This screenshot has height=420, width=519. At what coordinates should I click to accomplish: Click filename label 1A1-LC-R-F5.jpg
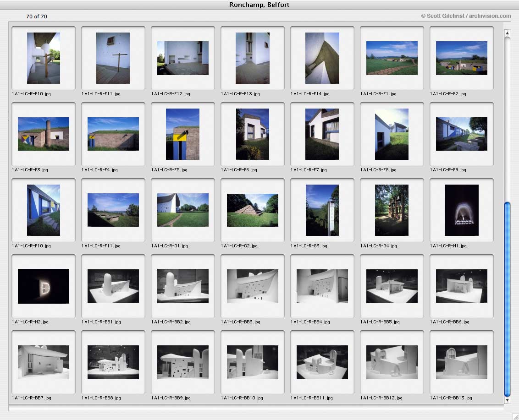click(x=170, y=170)
